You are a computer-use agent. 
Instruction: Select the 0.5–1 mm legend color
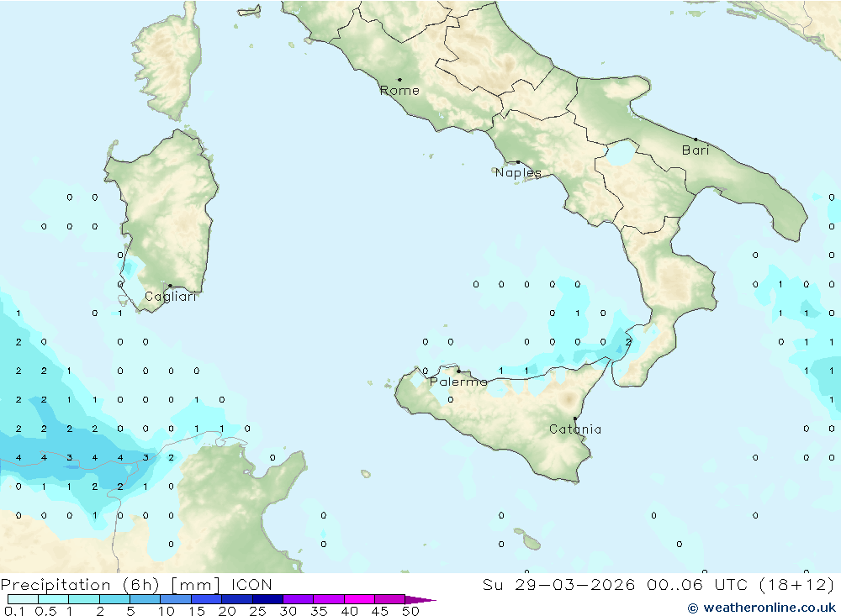pyautogui.click(x=54, y=599)
